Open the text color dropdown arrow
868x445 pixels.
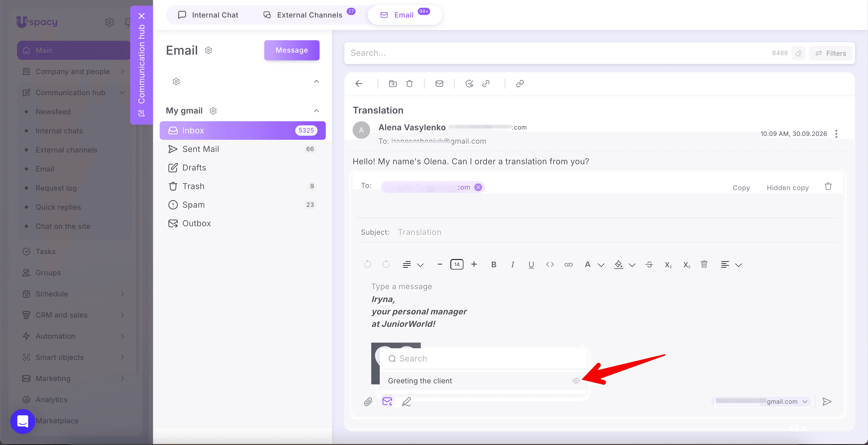[601, 265]
